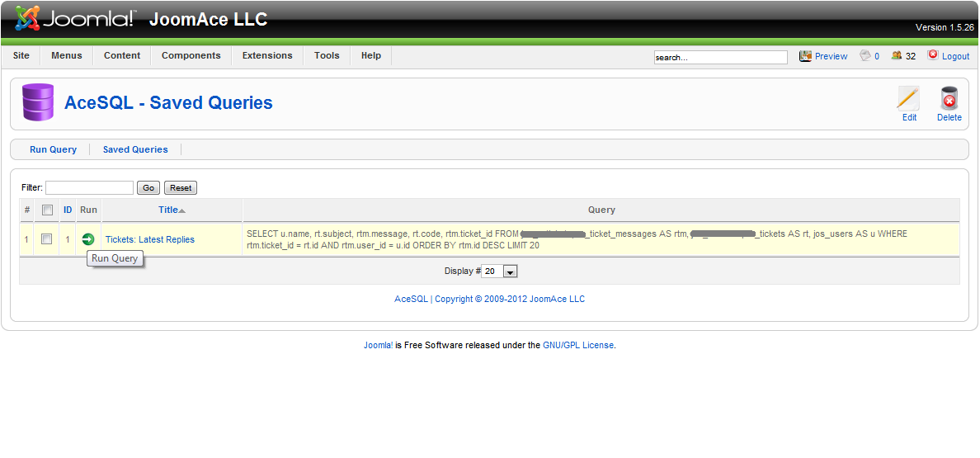The image size is (980, 458).
Task: Click the Edit pencil toolbar icon
Action: 909,98
